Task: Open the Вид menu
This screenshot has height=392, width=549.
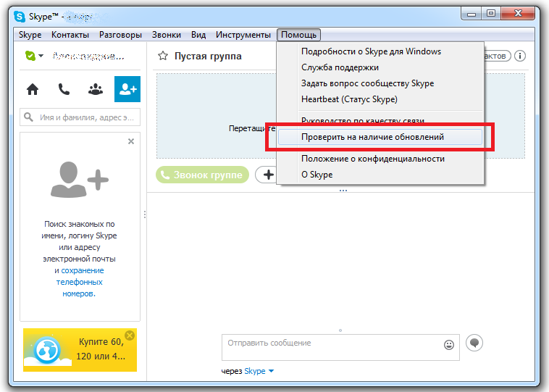Action: [x=198, y=35]
